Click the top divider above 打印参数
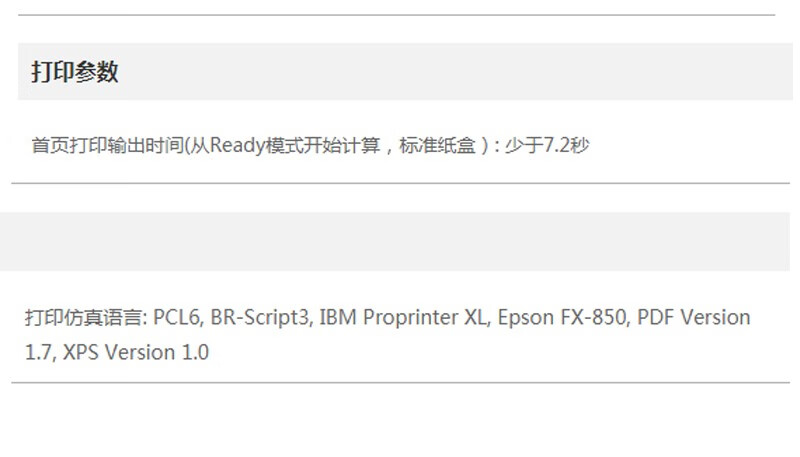 pos(396,15)
